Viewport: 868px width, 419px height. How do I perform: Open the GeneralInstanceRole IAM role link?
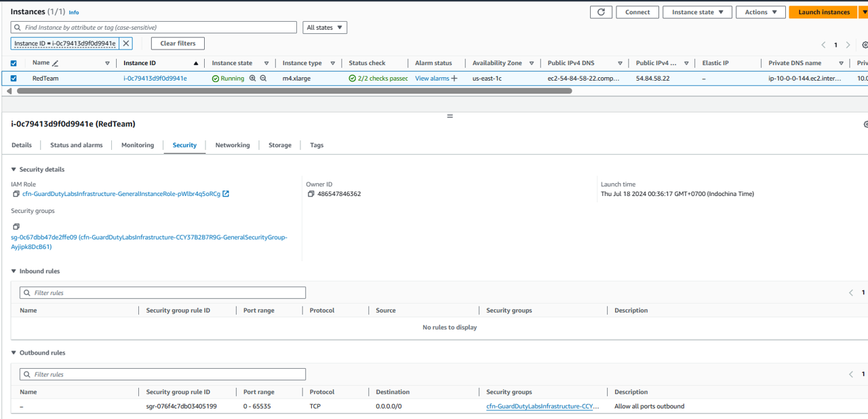121,194
